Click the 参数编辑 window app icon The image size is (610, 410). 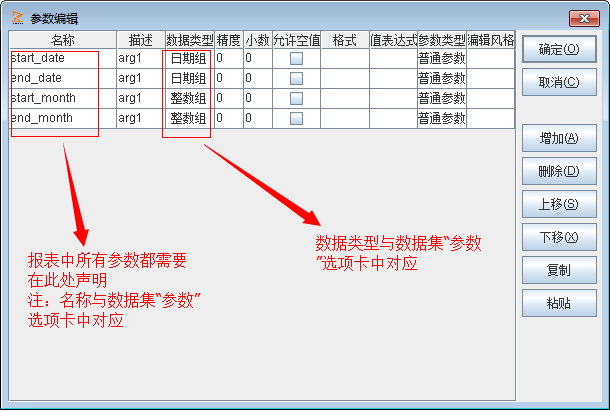(x=18, y=18)
